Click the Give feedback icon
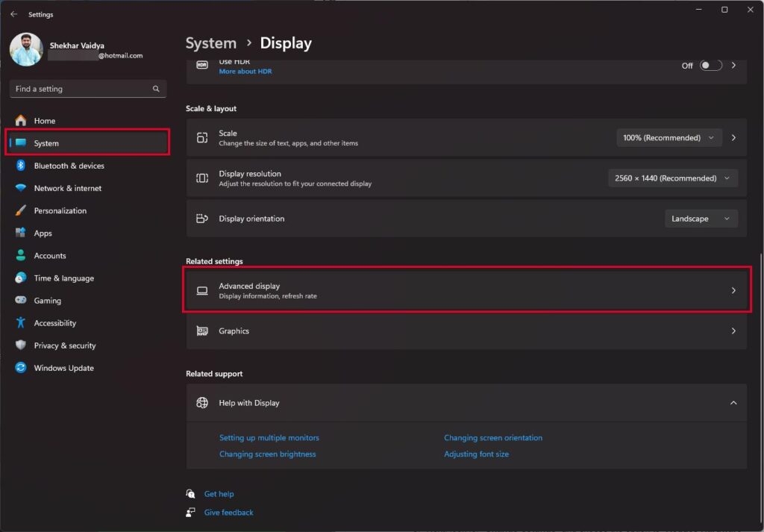 190,512
